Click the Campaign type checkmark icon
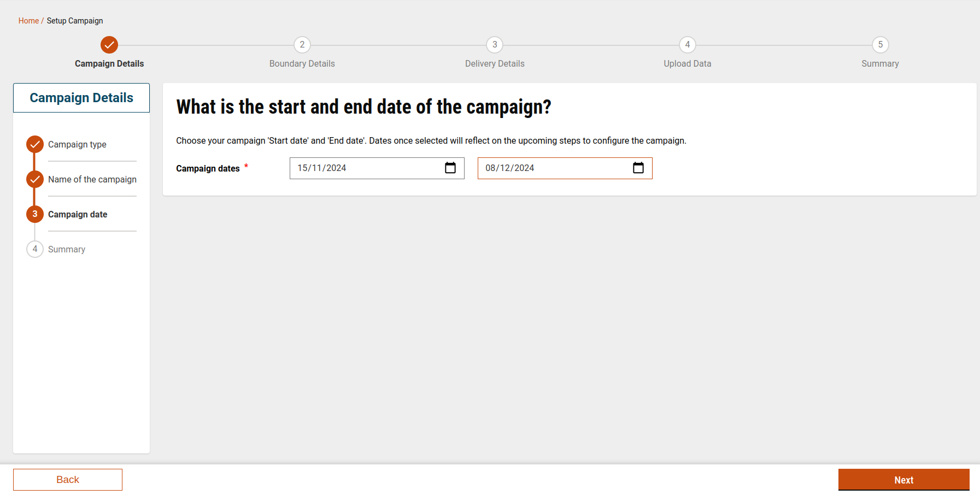Image resolution: width=980 pixels, height=495 pixels. (35, 144)
